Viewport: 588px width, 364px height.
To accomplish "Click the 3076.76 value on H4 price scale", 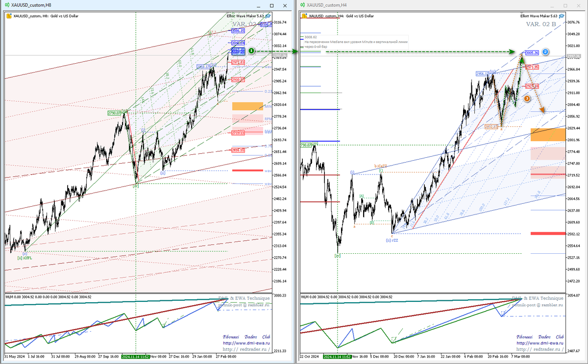I will (x=574, y=23).
